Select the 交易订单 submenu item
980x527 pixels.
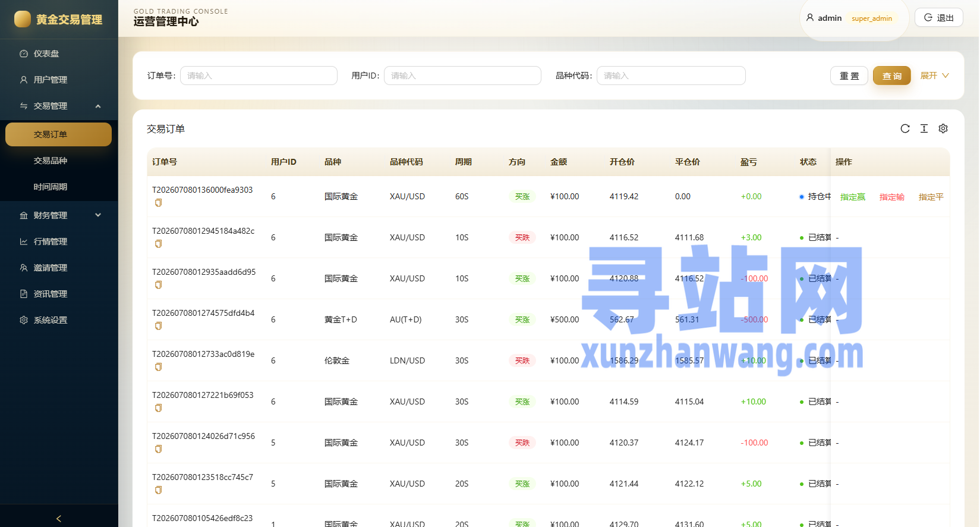click(x=59, y=134)
